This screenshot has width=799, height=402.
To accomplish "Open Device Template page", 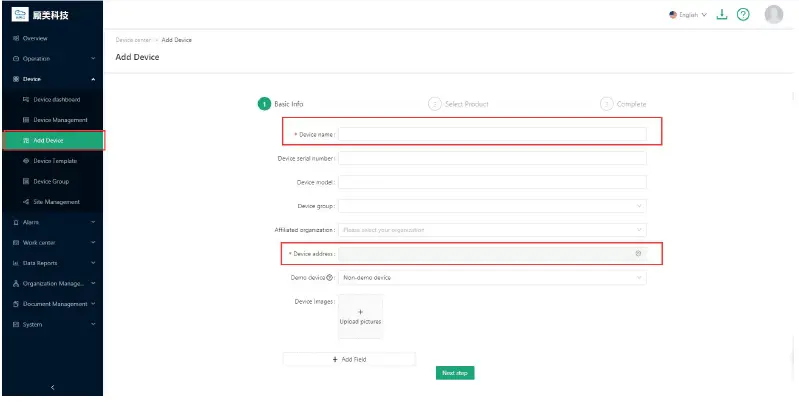I will 55,161.
